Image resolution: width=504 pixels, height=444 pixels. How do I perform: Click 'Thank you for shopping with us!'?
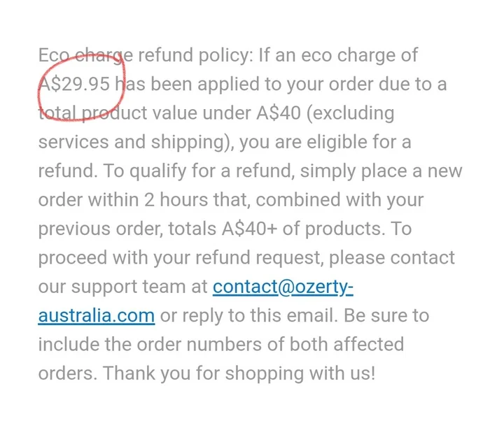(x=239, y=373)
